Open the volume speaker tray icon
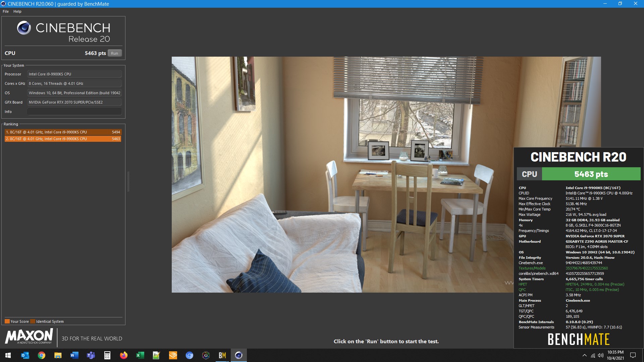Viewport: 644px width, 362px height. [x=601, y=355]
